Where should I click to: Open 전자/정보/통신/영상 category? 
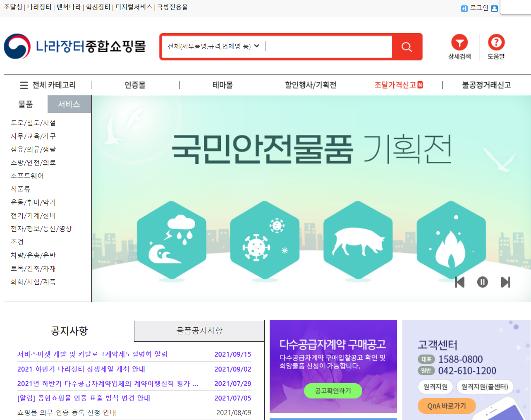click(41, 229)
